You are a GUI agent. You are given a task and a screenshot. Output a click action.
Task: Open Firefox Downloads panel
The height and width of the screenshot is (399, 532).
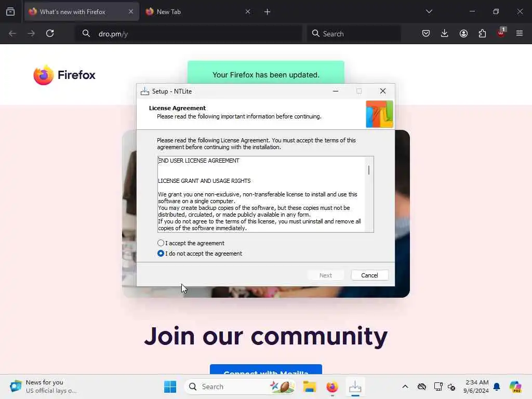click(x=445, y=34)
